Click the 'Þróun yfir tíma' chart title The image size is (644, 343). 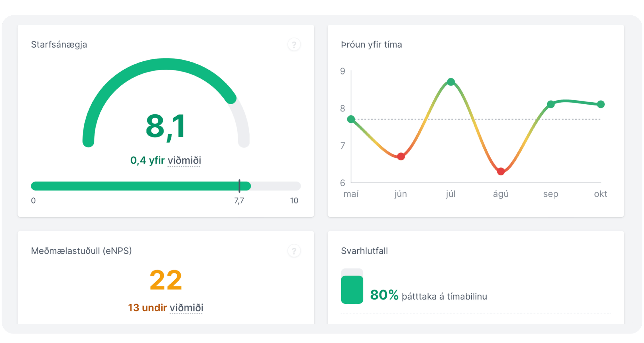371,44
